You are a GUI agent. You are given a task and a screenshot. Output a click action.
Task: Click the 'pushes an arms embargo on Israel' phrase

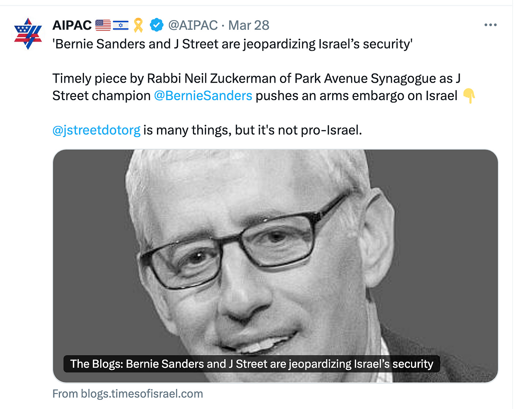tap(357, 96)
